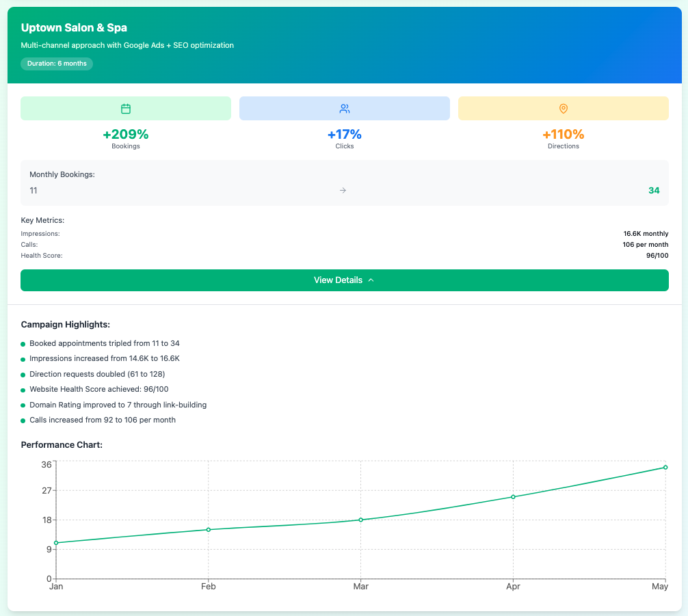The width and height of the screenshot is (688, 616).
Task: Click the 36 y-axis label on chart
Action: pyautogui.click(x=47, y=465)
